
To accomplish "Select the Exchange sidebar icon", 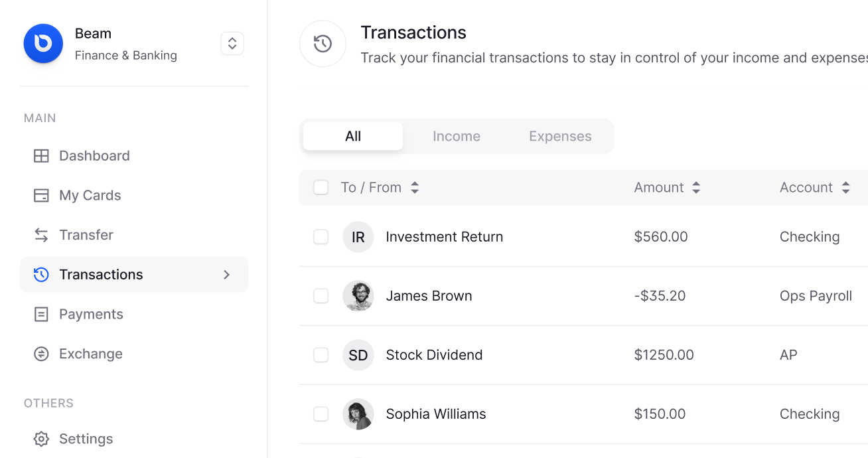I will click(41, 353).
